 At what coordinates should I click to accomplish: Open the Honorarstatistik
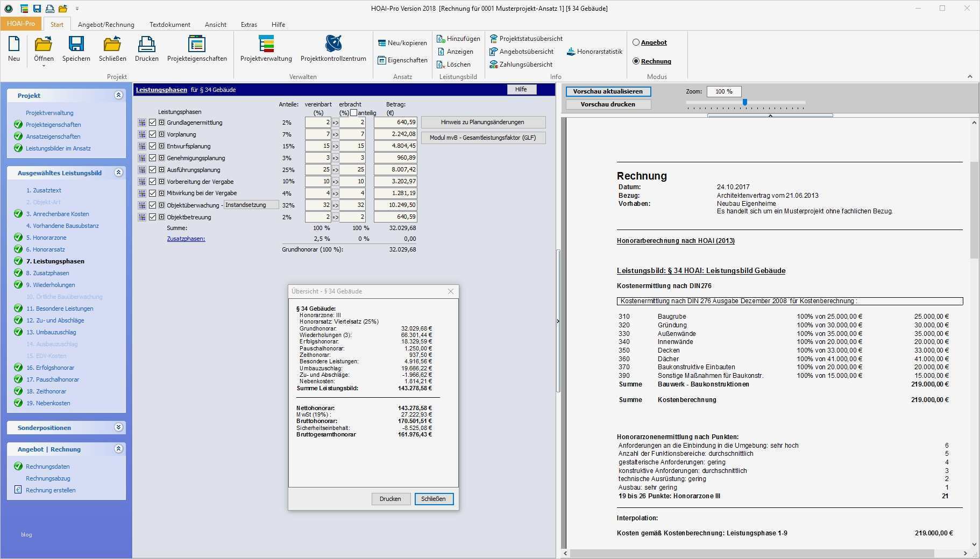click(594, 51)
